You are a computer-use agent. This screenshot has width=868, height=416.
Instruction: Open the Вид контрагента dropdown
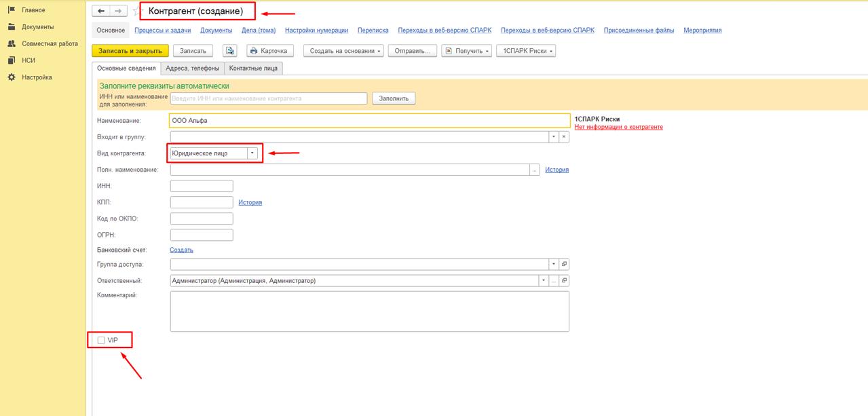[x=252, y=153]
